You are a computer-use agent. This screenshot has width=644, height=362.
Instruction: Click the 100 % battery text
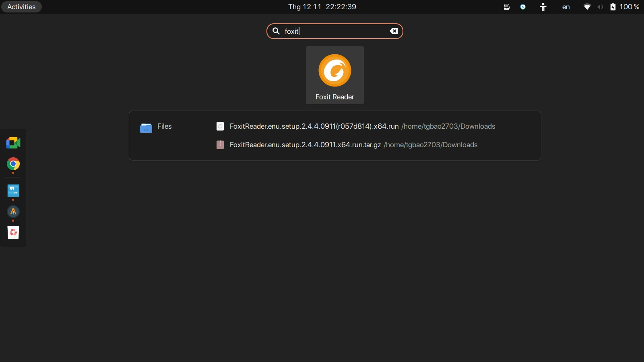coord(630,7)
